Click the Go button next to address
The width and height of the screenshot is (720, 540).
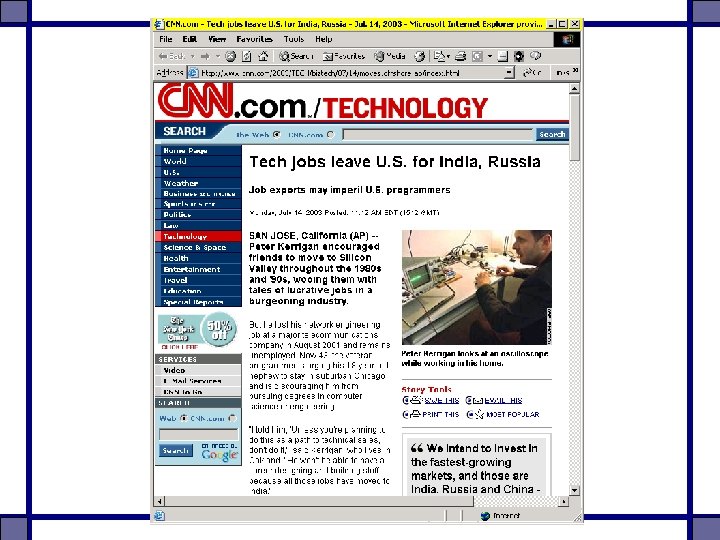tap(532, 73)
